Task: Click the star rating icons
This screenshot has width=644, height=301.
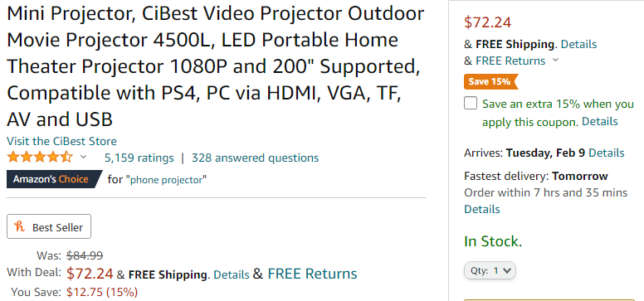Action: (x=40, y=158)
